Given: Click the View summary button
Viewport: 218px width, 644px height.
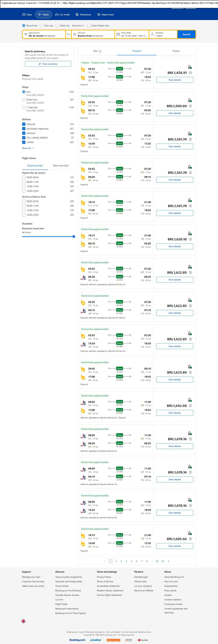Looking at the screenshot, I should [48, 64].
